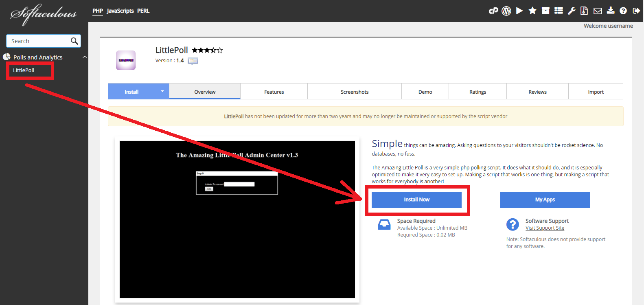644x305 pixels.
Task: Open the envelope email settings icon
Action: [x=598, y=11]
